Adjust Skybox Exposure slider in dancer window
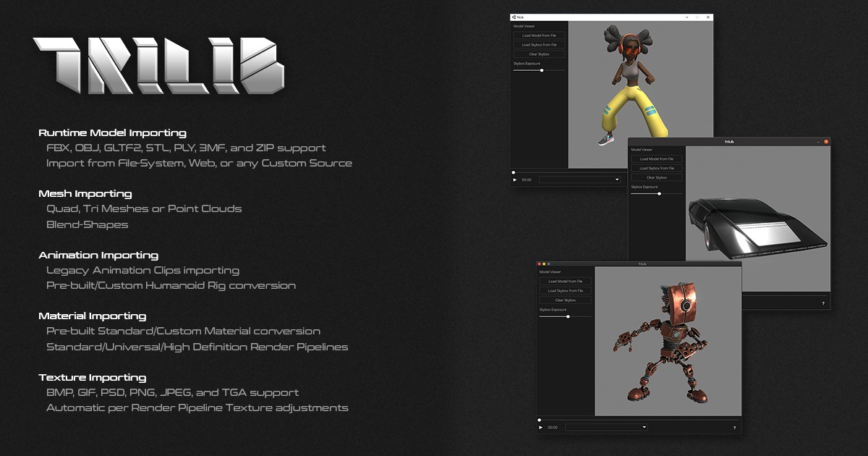Screen dimensions: 868x456 click(x=540, y=70)
